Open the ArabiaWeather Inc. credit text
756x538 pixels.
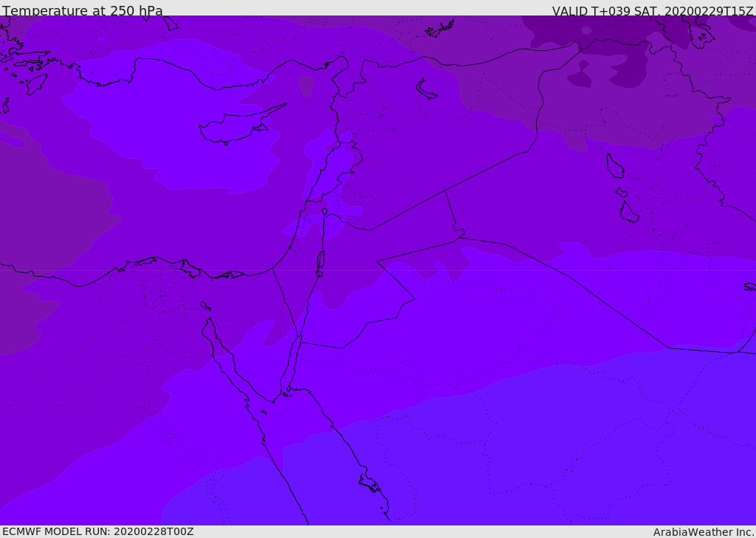tap(704, 532)
